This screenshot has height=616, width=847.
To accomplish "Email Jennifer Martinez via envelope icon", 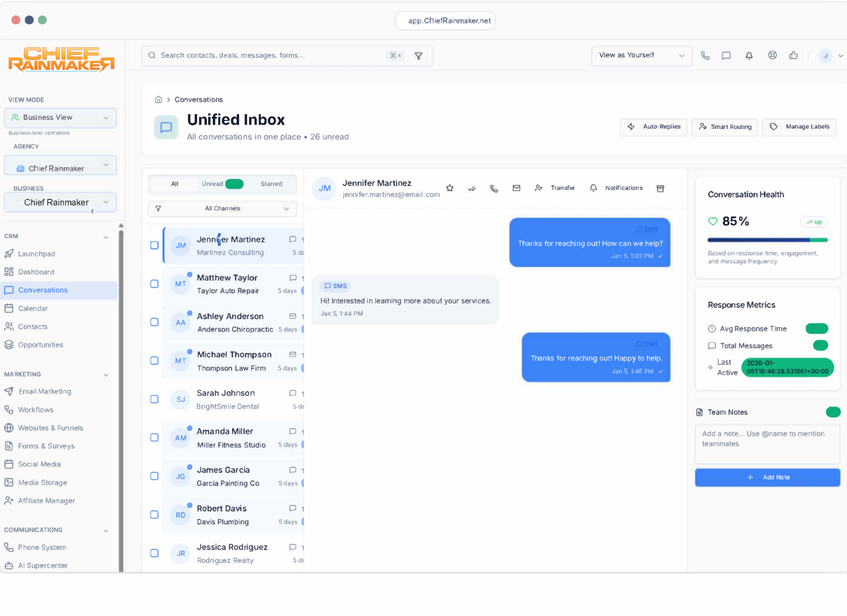I will pos(516,188).
